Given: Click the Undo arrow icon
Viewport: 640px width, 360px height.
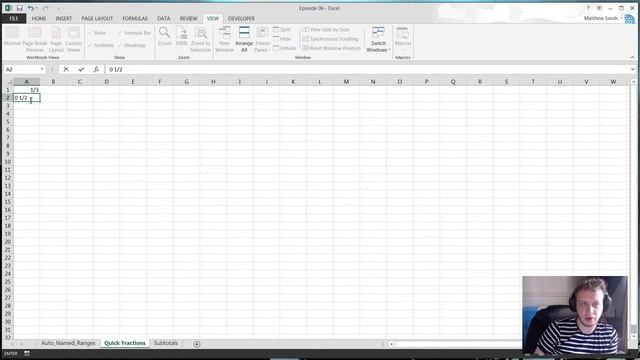Looking at the screenshot, I should (31, 8).
